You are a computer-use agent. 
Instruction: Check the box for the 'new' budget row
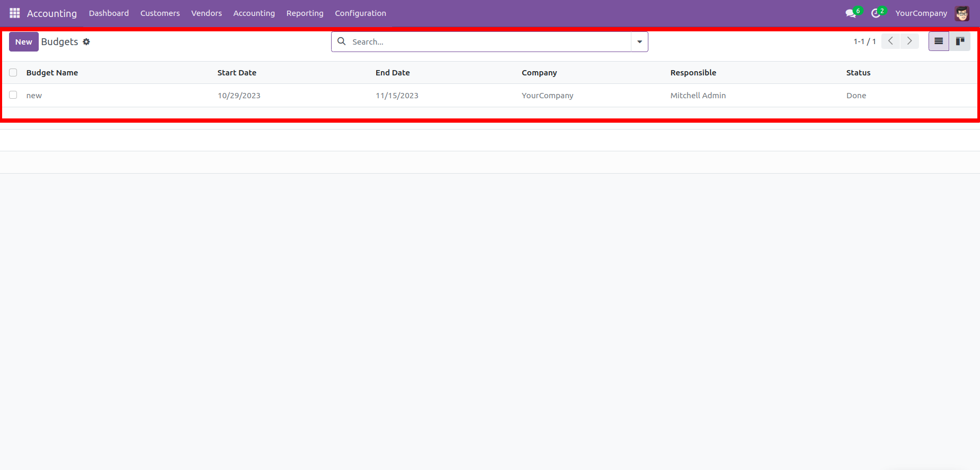click(13, 95)
